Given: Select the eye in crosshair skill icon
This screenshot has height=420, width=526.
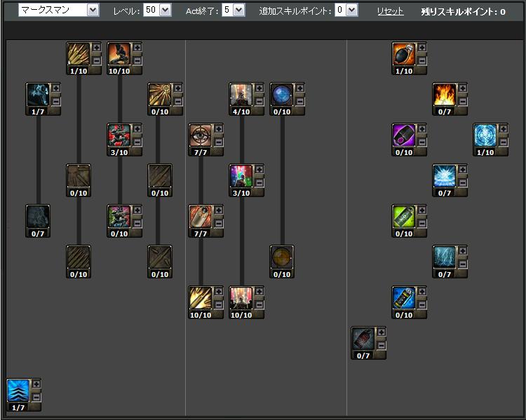Looking at the screenshot, I should pyautogui.click(x=201, y=135).
